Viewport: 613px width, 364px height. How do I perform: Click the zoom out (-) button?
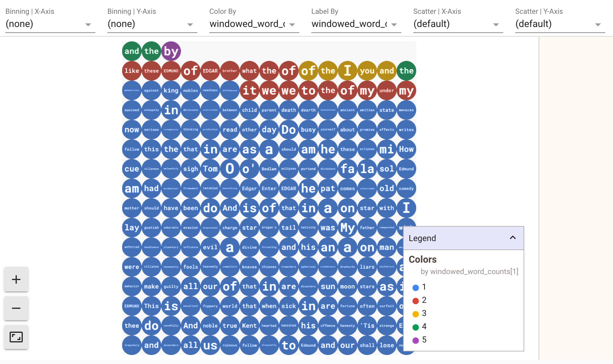tap(16, 308)
